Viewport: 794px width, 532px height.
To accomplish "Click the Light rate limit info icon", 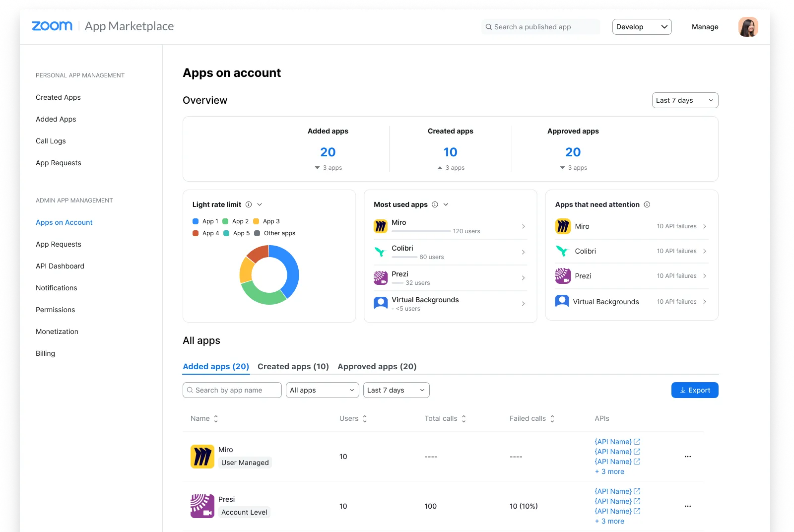I will 249,204.
